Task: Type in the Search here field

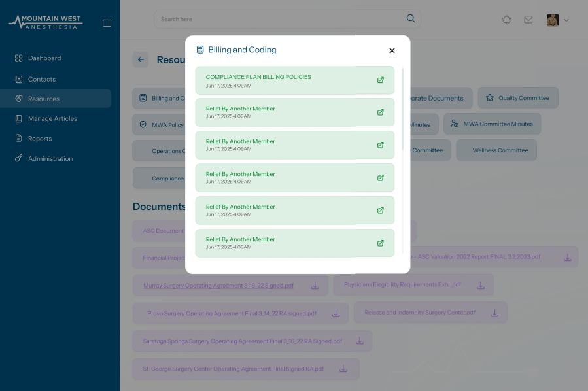Action: click(281, 19)
